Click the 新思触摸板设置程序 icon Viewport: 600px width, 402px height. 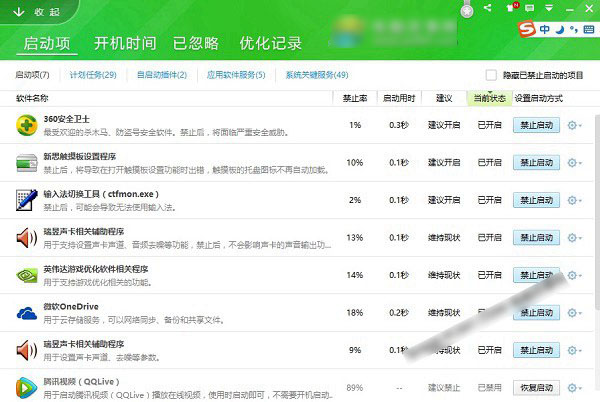point(26,163)
